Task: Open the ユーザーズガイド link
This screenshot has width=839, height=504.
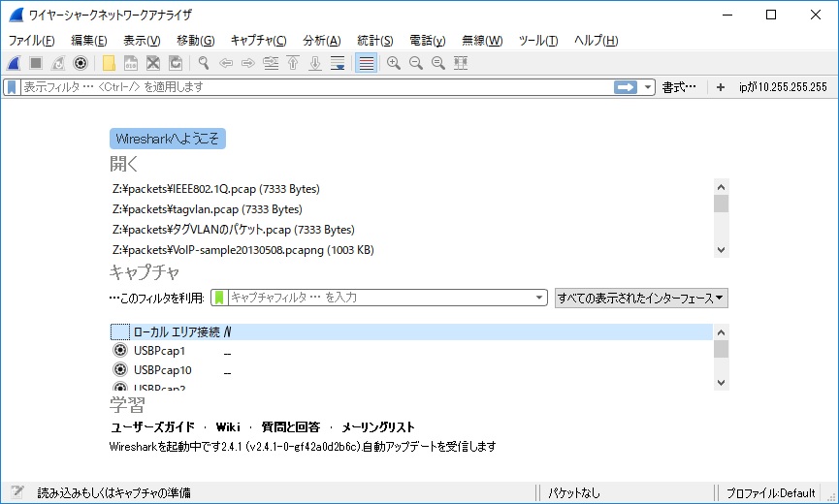Action: pyautogui.click(x=152, y=427)
